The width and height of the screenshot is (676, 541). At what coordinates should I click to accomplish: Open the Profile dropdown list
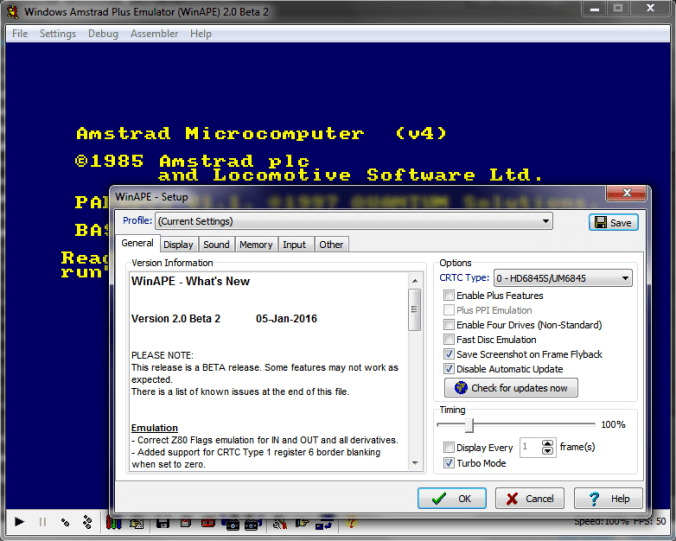[x=545, y=221]
